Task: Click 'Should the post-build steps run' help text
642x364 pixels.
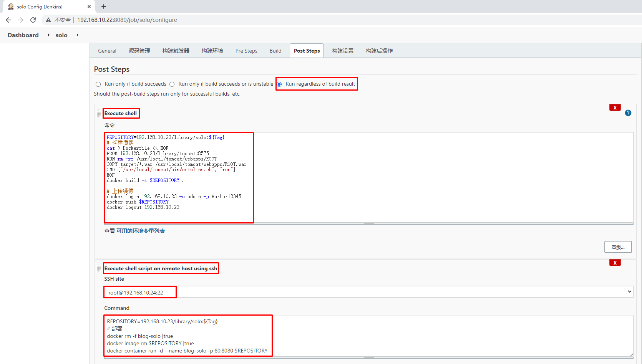Action: point(167,94)
